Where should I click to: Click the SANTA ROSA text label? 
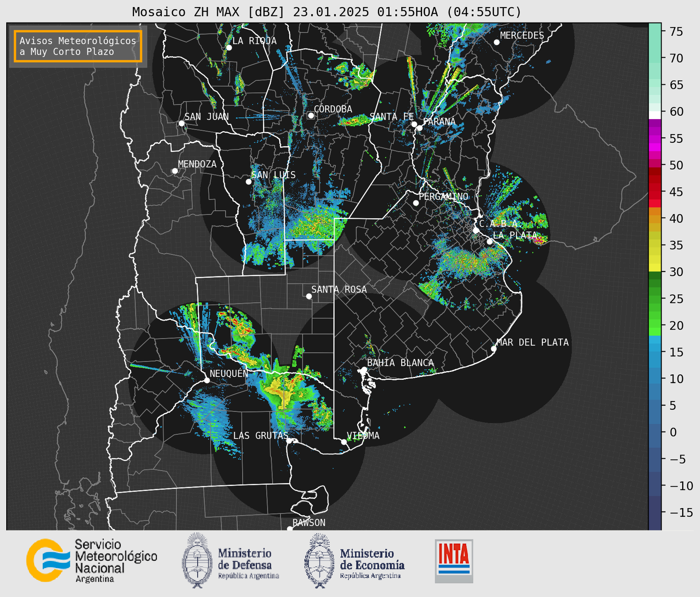[x=339, y=289]
